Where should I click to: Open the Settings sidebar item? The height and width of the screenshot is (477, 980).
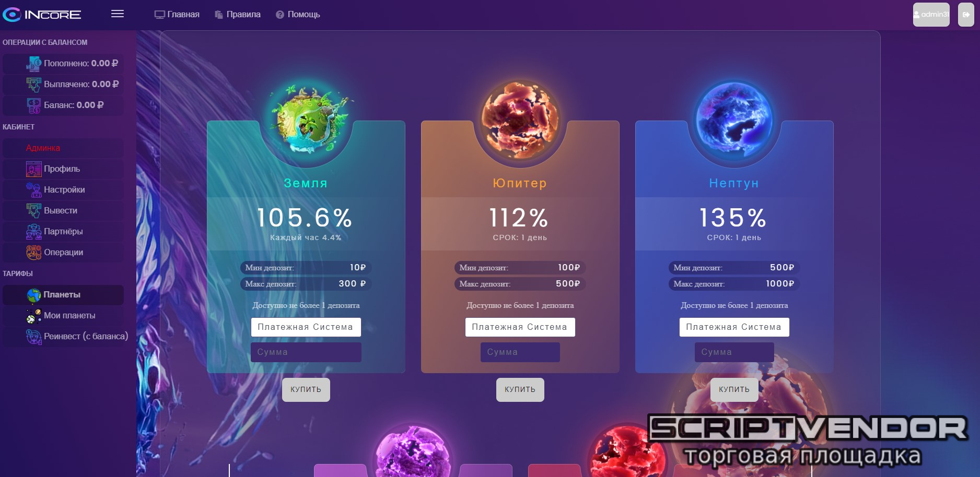click(x=63, y=190)
